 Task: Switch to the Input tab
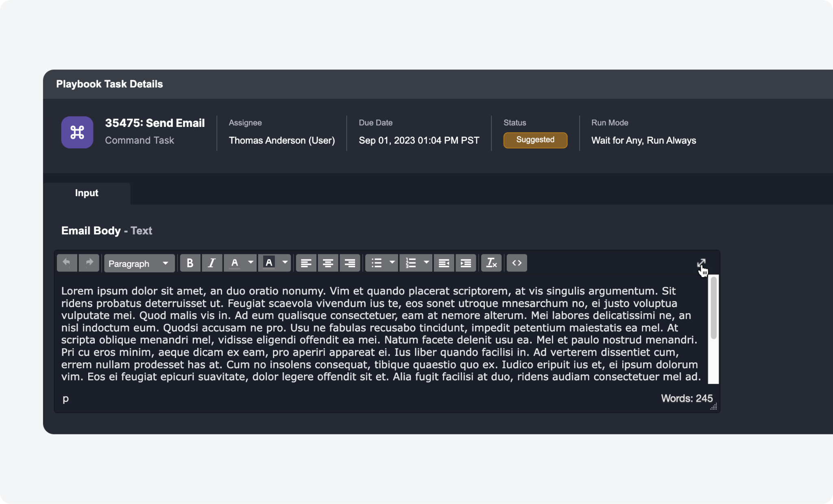pyautogui.click(x=87, y=193)
